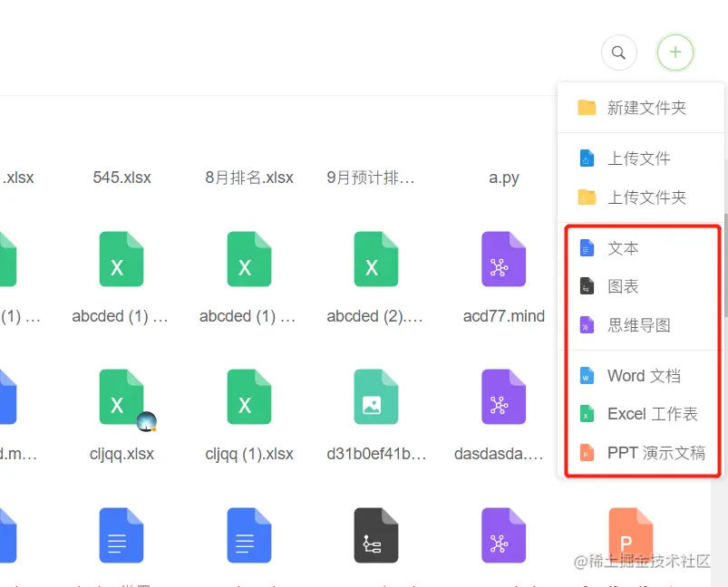Viewport: 728px width, 587px height.
Task: Click the vertical scrollbar thumb
Action: click(x=725, y=265)
